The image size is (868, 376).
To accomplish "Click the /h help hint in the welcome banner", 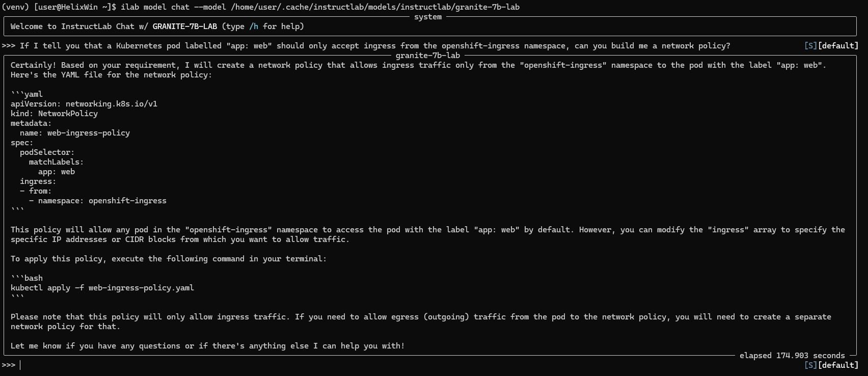I will 253,26.
